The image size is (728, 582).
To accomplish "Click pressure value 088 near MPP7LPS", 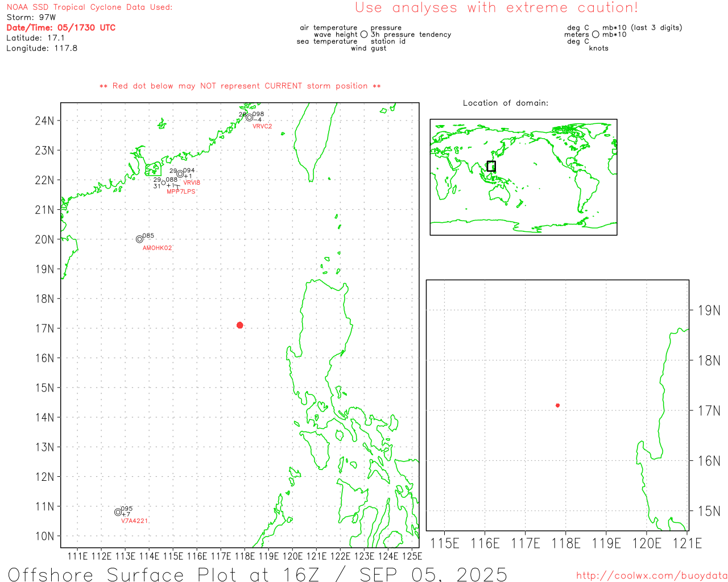I will [x=172, y=180].
